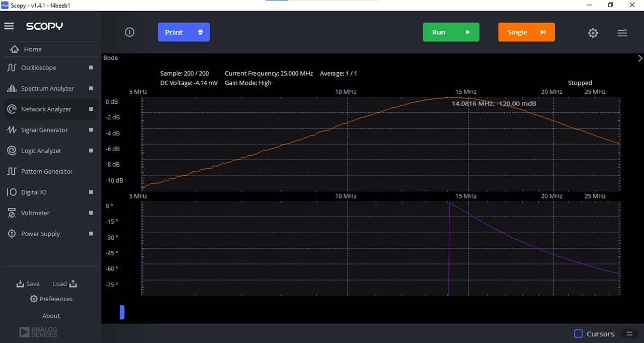This screenshot has width=644, height=343.
Task: Go to the Home menu item
Action: 33,49
